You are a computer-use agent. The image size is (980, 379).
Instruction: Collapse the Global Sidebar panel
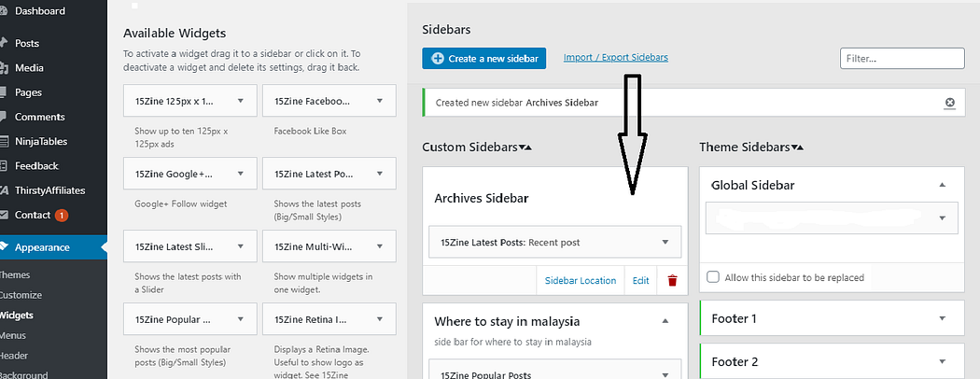click(943, 185)
